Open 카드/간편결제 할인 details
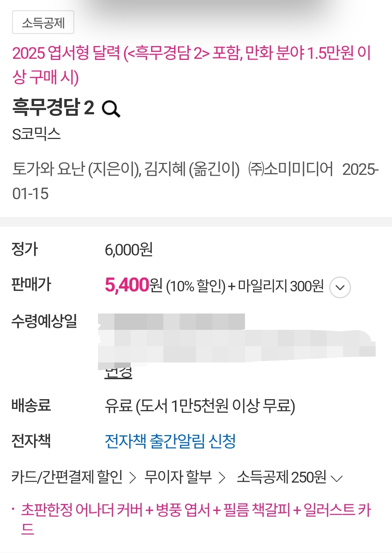The height and width of the screenshot is (553, 392). click(x=67, y=477)
